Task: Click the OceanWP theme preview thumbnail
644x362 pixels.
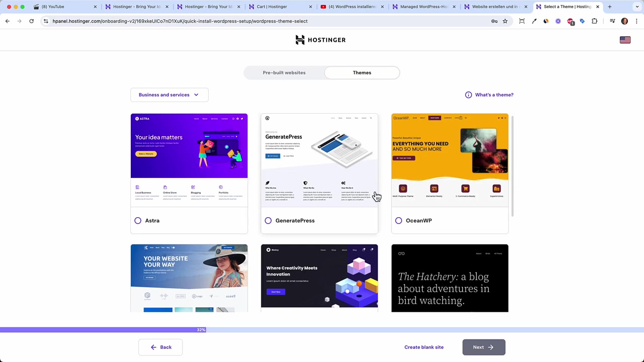Action: click(450, 160)
